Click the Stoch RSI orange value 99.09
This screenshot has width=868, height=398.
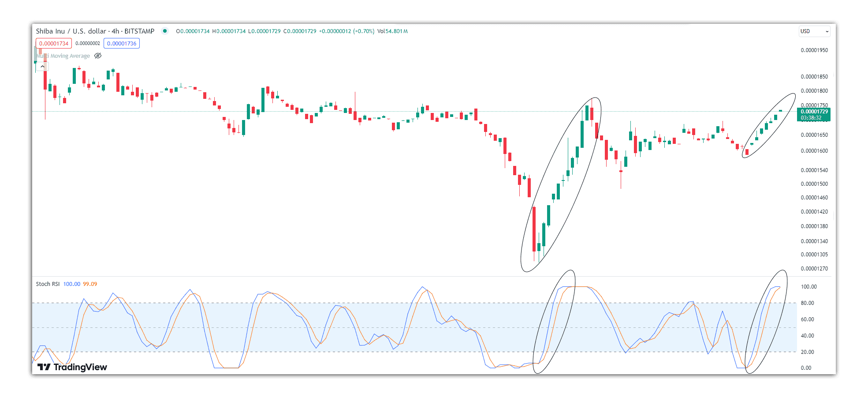click(90, 284)
